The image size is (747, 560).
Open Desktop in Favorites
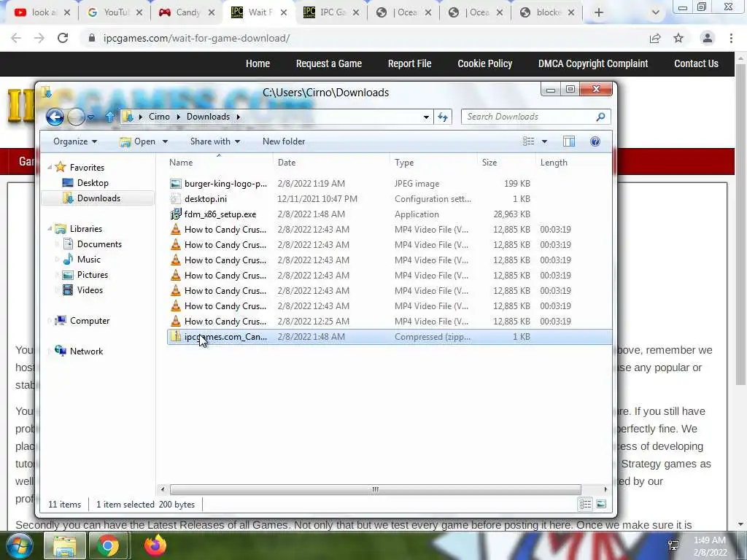(93, 183)
